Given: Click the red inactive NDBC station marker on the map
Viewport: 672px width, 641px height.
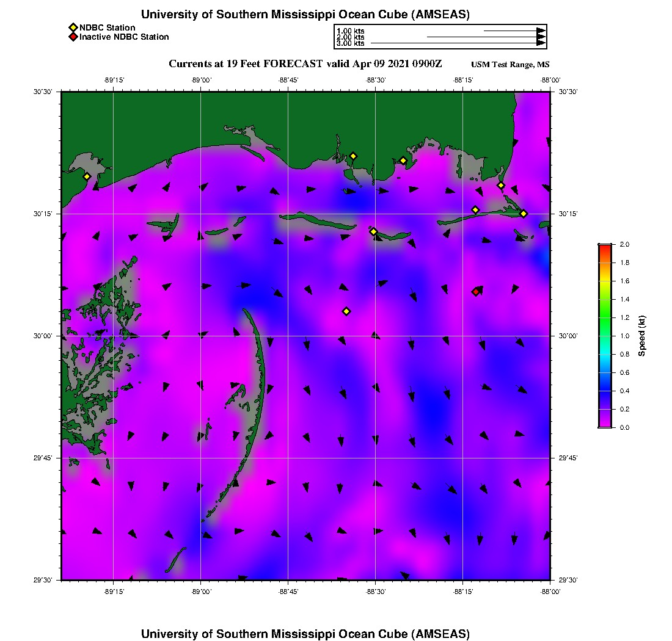Looking at the screenshot, I should pos(475,292).
